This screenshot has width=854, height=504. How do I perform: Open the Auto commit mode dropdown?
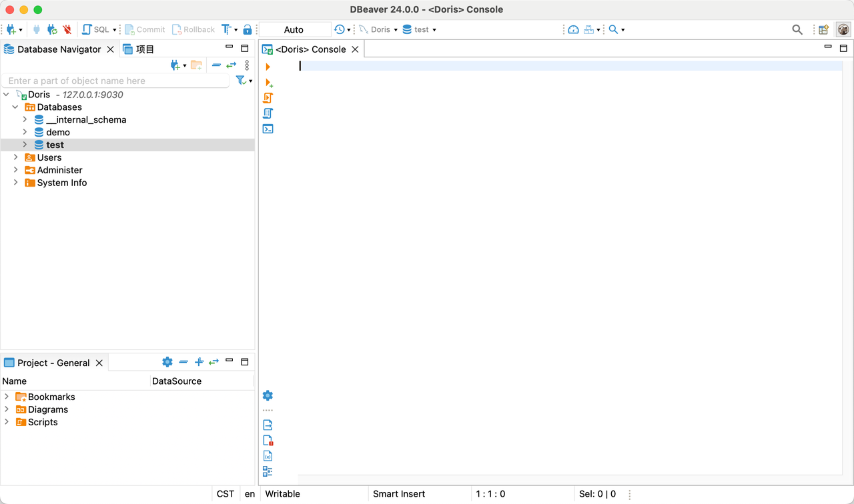click(x=294, y=29)
